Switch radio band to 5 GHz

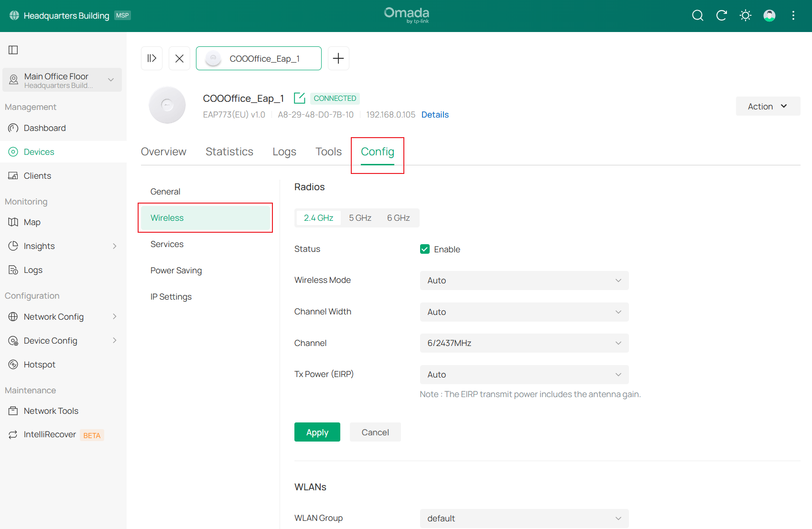click(360, 218)
